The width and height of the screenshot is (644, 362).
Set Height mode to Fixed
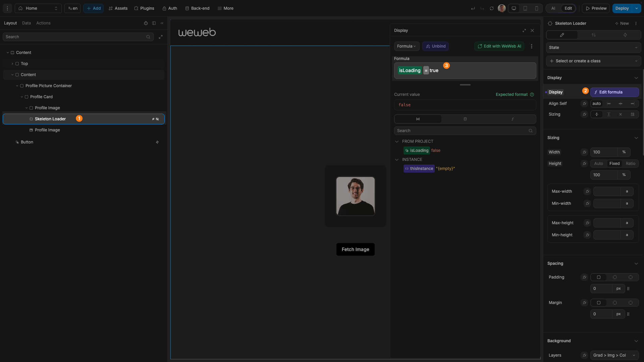coord(614,164)
